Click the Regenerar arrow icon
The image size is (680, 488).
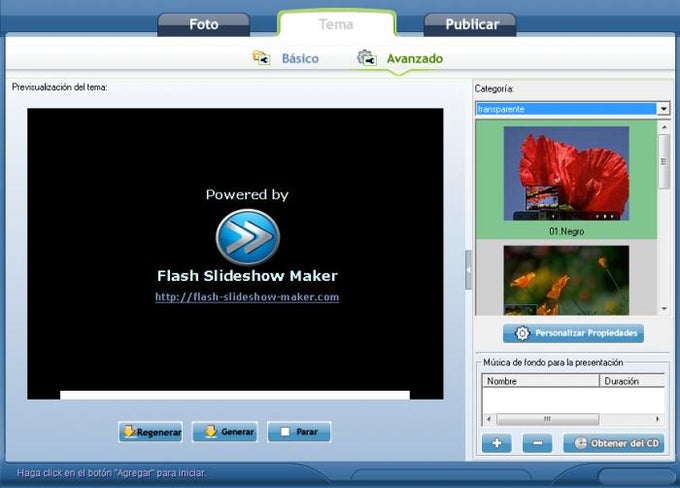[x=129, y=432]
